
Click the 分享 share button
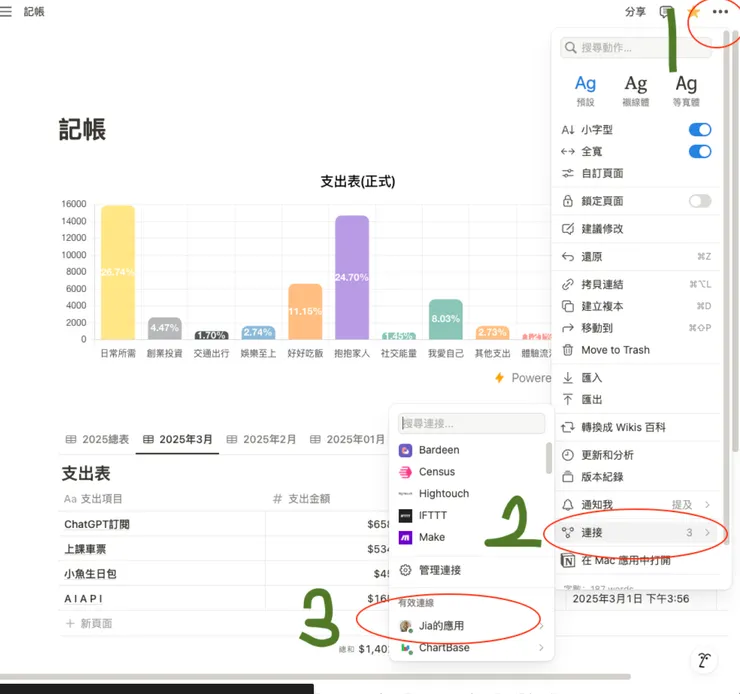coord(635,12)
